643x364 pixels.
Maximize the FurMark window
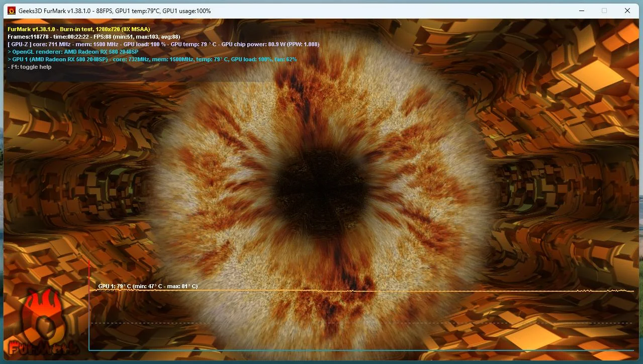604,11
